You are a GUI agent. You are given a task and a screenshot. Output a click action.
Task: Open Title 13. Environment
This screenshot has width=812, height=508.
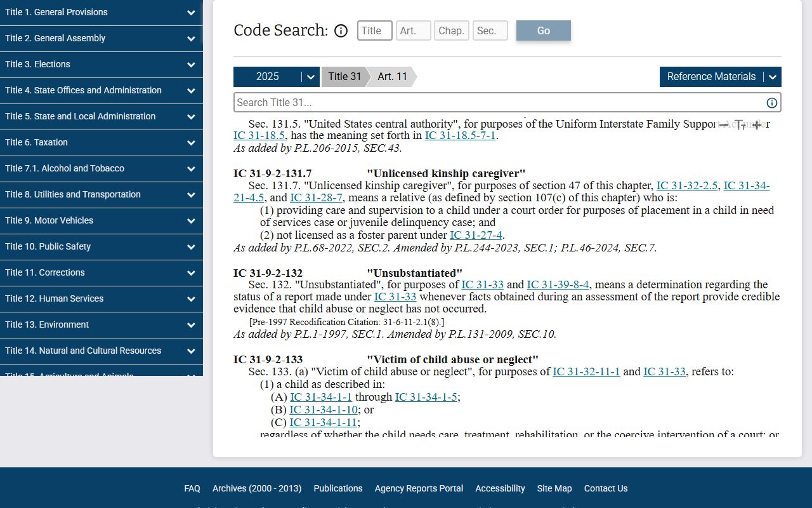(x=101, y=325)
